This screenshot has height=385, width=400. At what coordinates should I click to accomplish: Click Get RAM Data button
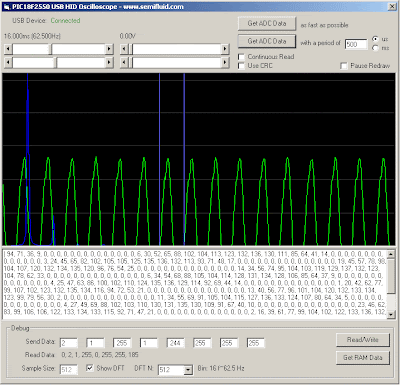tap(363, 358)
